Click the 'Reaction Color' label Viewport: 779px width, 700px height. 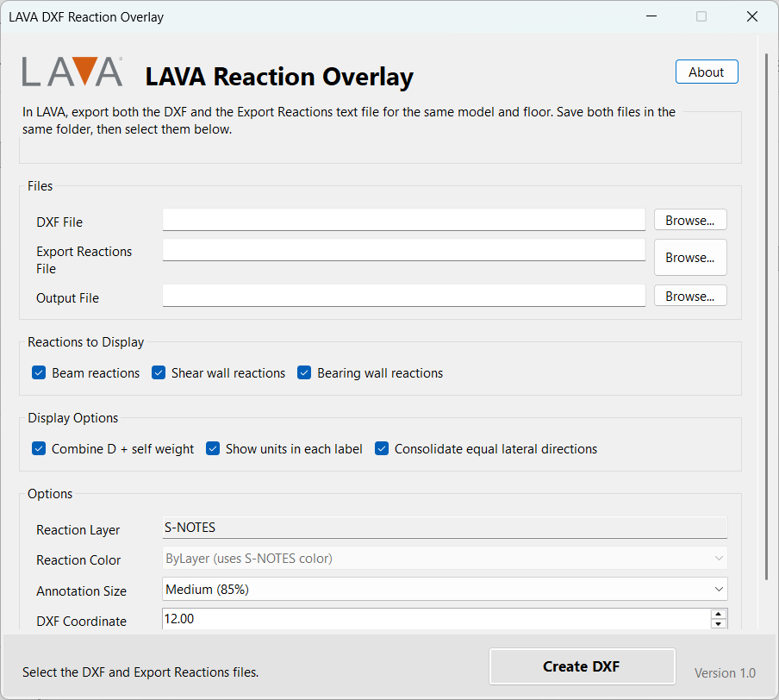click(78, 559)
